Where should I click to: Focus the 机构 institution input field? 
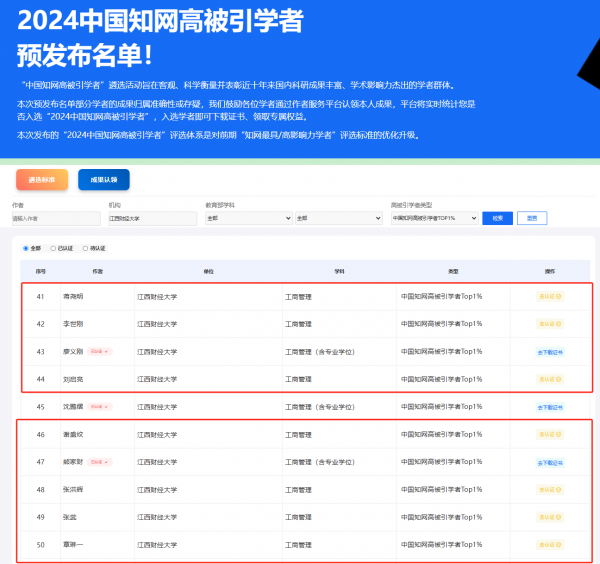pyautogui.click(x=153, y=218)
